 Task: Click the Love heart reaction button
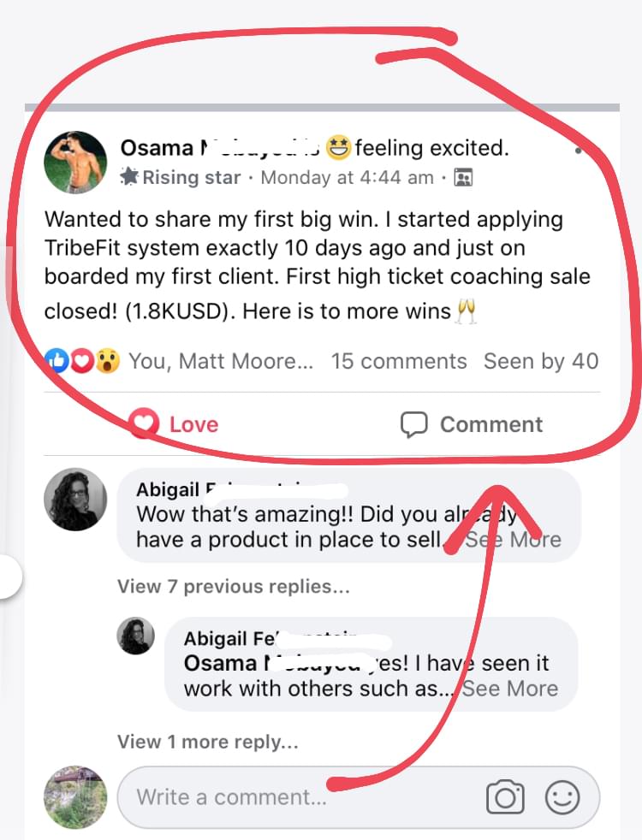point(173,424)
